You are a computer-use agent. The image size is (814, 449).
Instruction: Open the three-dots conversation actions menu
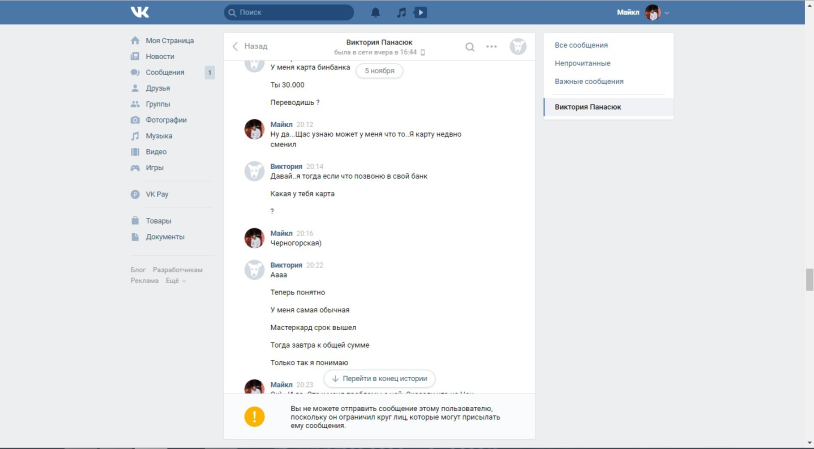[x=491, y=46]
